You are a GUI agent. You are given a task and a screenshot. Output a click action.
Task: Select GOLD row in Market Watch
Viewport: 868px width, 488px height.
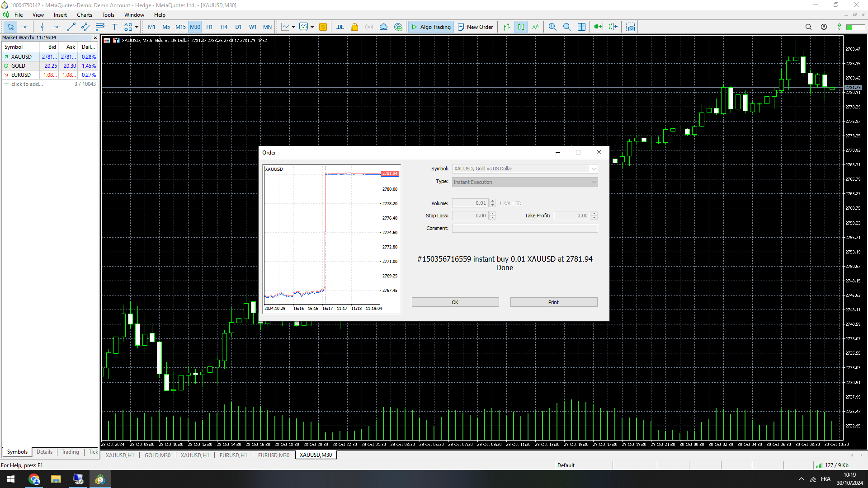pos(50,66)
